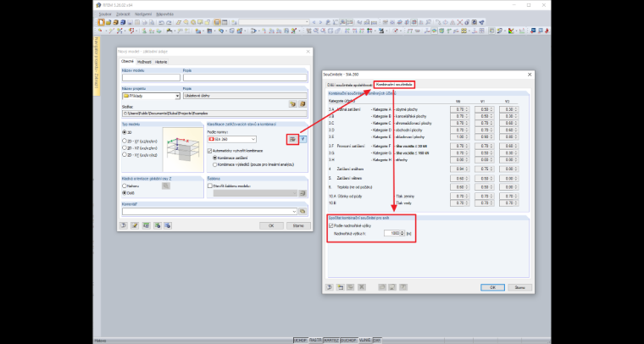644x344 pixels.
Task: Click the new folder icon in Součinitele dialog bottom
Action: click(x=340, y=287)
